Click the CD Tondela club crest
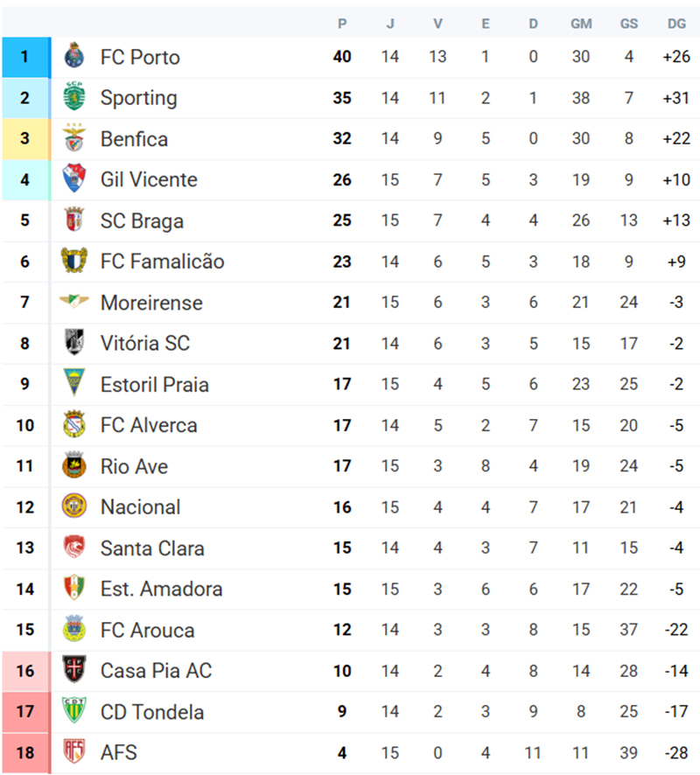The width and height of the screenshot is (700, 775). pyautogui.click(x=73, y=711)
